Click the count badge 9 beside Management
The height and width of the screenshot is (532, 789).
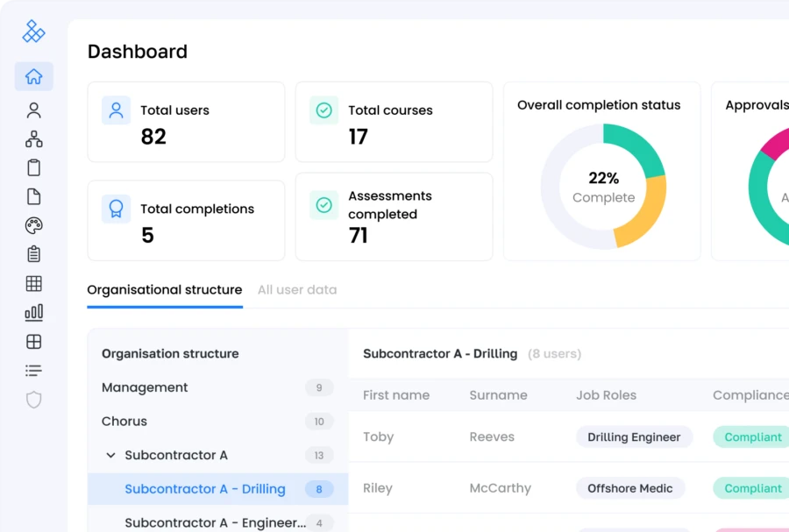pyautogui.click(x=319, y=387)
